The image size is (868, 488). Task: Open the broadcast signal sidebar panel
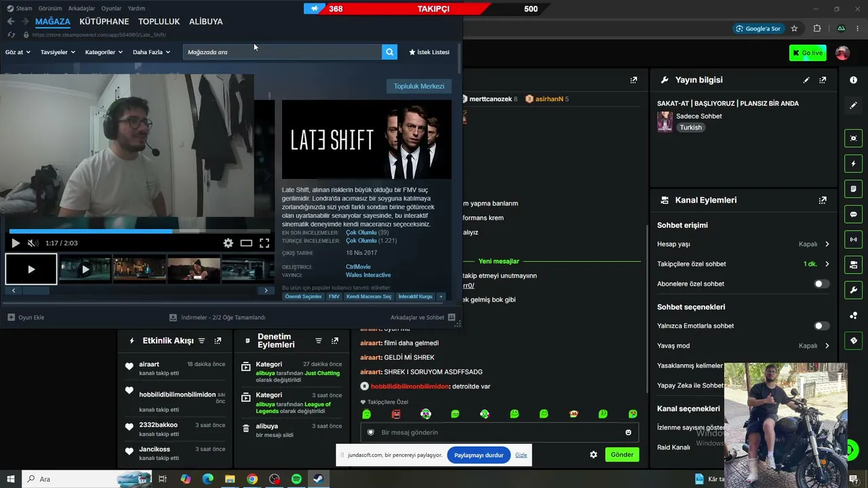(x=854, y=239)
